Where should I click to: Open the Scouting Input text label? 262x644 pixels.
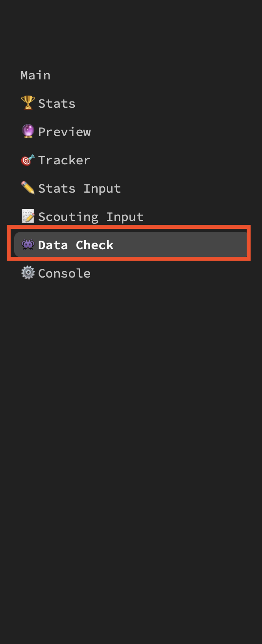(91, 217)
